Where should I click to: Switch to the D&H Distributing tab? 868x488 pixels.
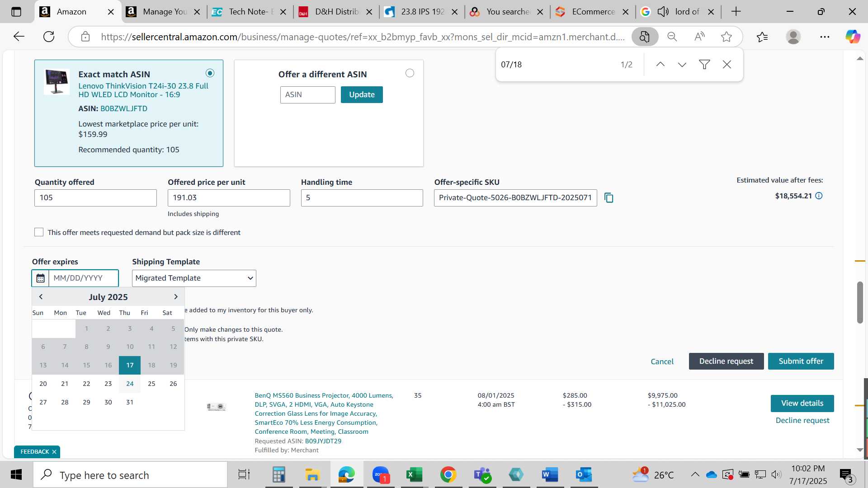336,12
